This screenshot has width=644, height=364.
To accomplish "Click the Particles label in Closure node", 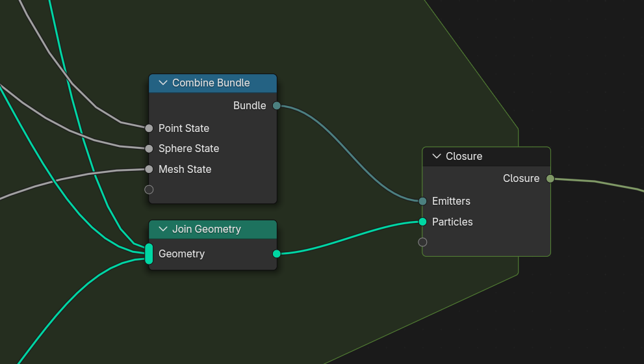I will point(452,222).
